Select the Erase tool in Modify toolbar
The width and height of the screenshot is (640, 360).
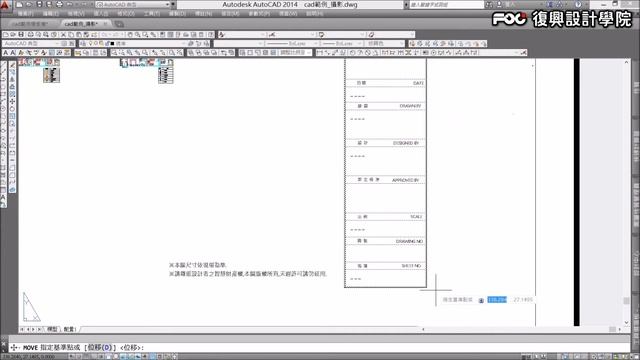click(x=12, y=64)
